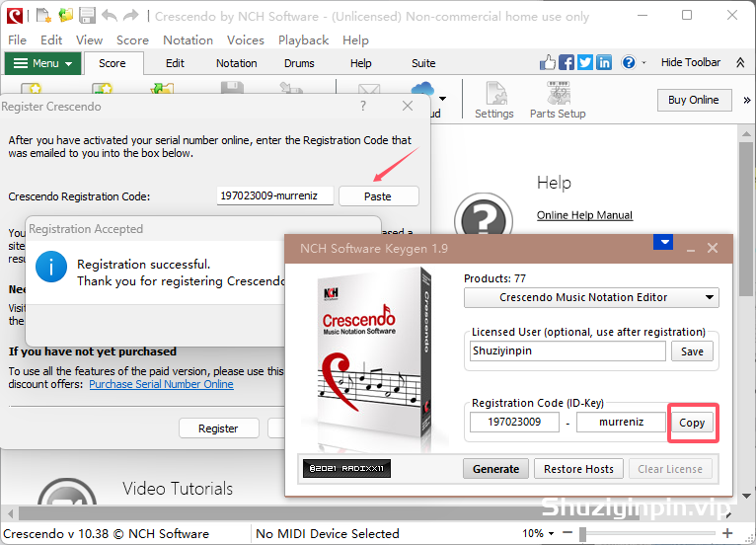Click the murreniz key field
Viewport: 756px width, 545px height.
point(621,422)
